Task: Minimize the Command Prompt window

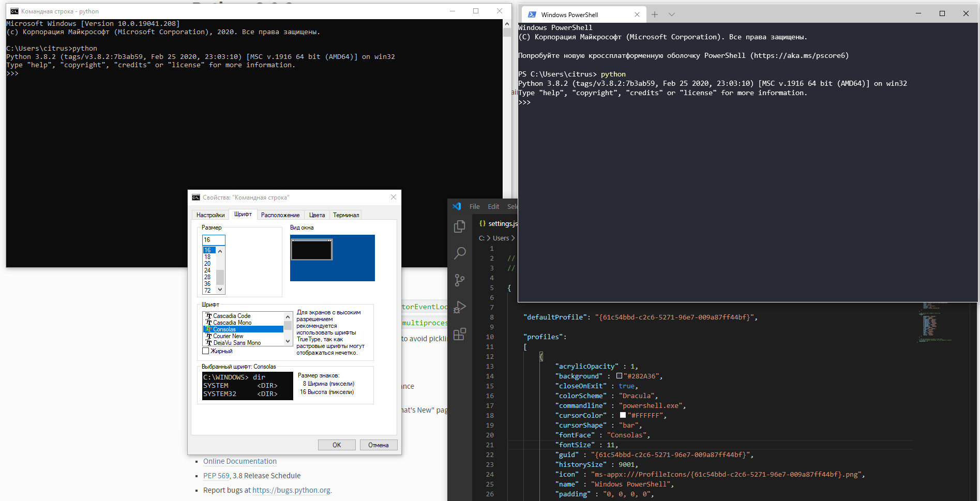Action: (x=453, y=11)
